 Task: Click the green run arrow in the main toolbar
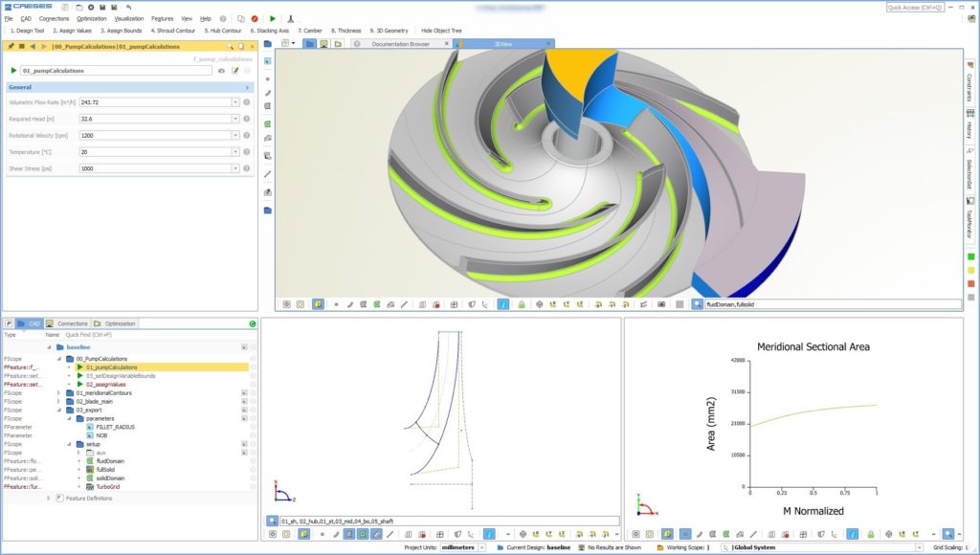(x=273, y=17)
